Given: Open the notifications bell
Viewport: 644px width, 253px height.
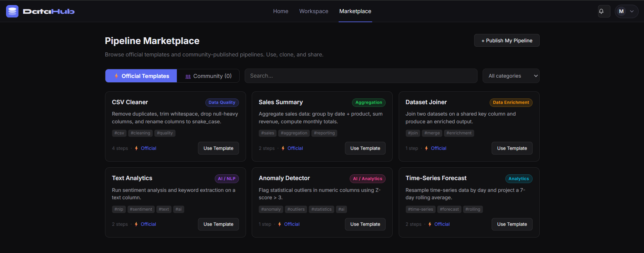Looking at the screenshot, I should click(x=604, y=11).
